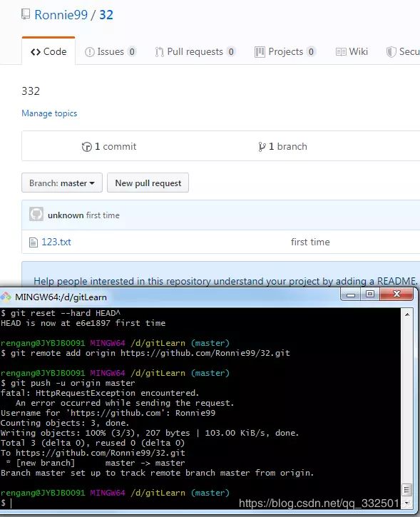Click the Git Bash icon in MINGW64 title bar

tap(6, 297)
